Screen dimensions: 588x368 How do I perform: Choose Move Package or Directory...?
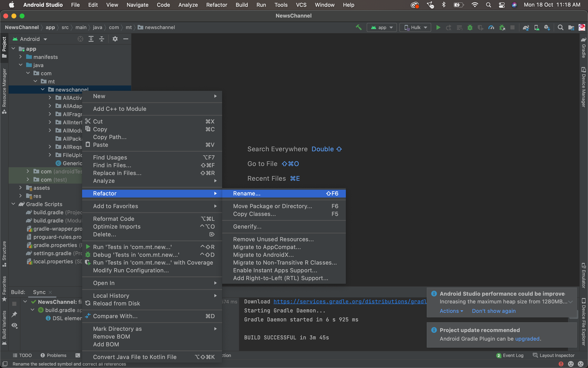coord(284,206)
